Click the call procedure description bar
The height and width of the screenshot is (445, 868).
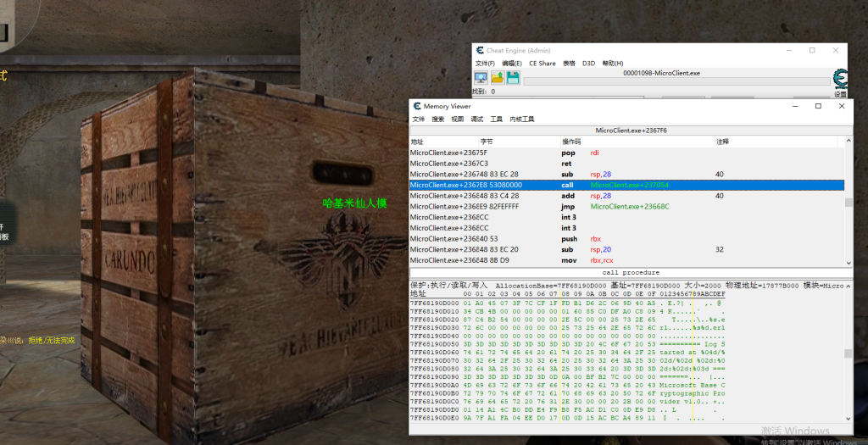click(631, 273)
